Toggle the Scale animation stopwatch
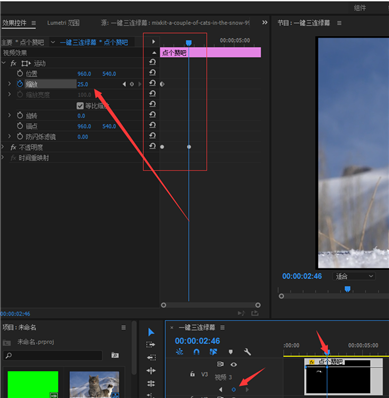The height and width of the screenshot is (398, 389). (20, 84)
